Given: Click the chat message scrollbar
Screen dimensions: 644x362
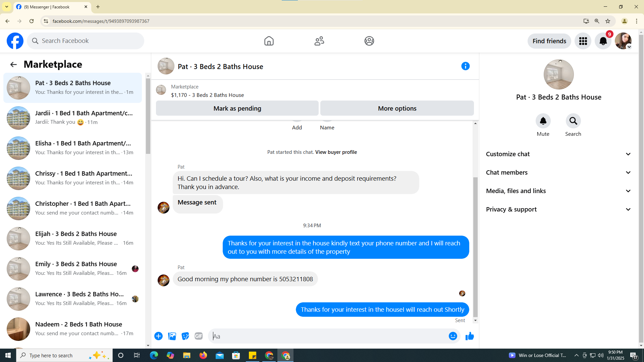Looking at the screenshot, I should point(475,247).
